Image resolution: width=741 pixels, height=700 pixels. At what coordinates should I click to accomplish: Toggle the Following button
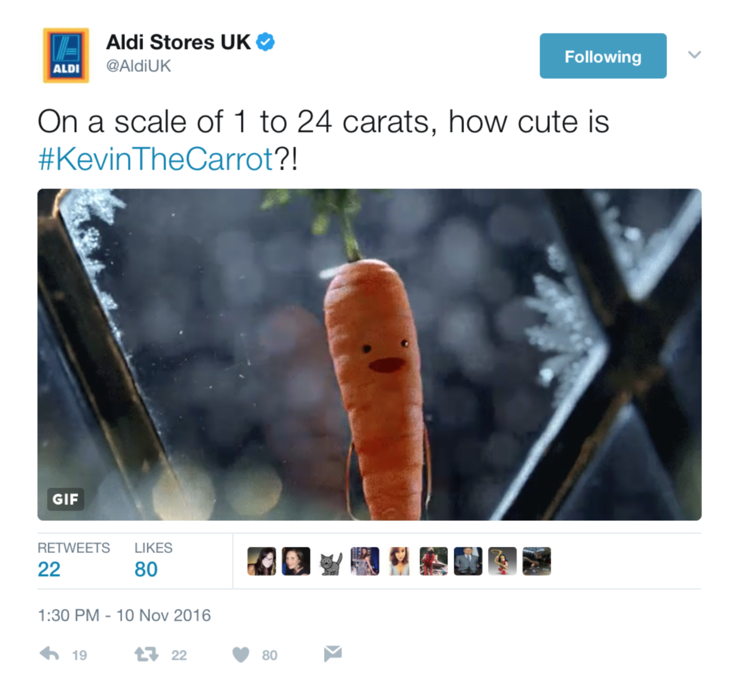tap(603, 56)
